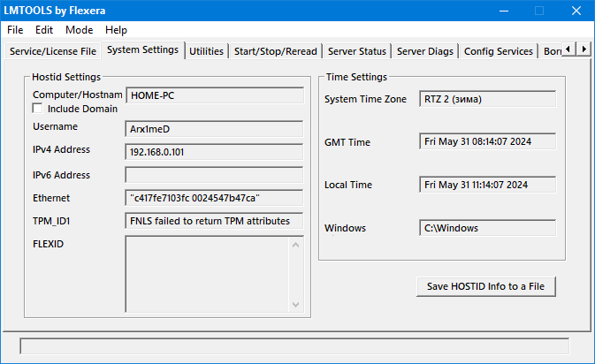
Task: Click the IPv4 Address label
Action: tap(61, 149)
